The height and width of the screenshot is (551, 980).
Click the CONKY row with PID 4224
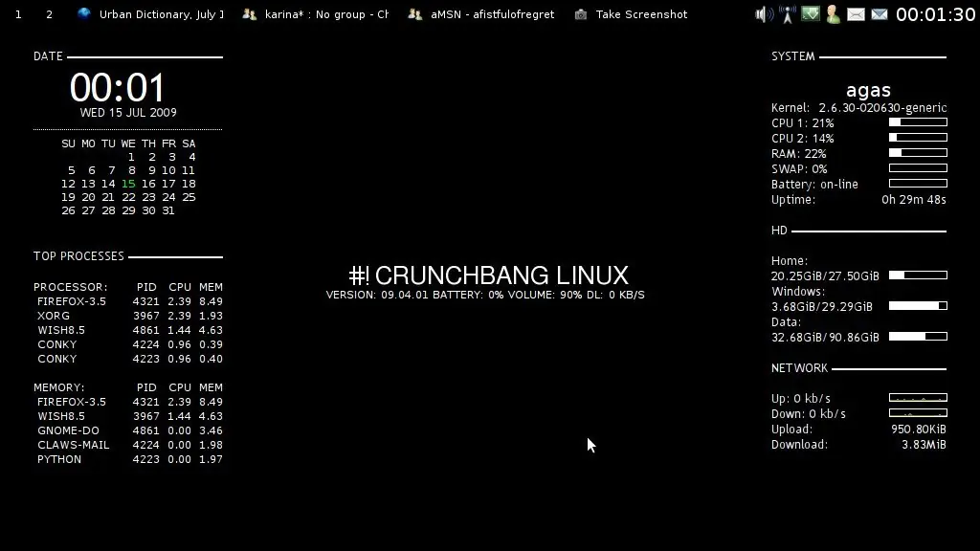(x=130, y=344)
